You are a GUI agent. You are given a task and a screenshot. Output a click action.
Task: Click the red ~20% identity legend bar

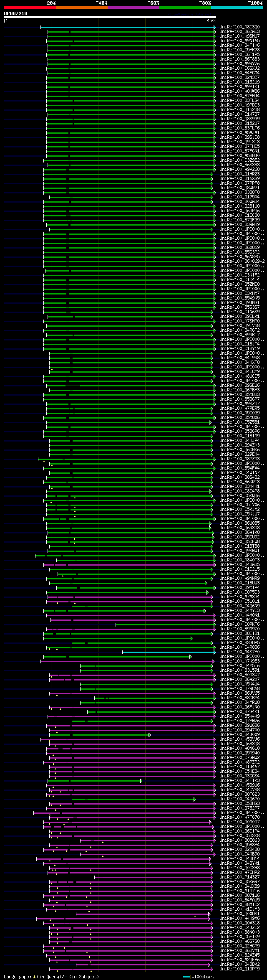coord(30,8)
